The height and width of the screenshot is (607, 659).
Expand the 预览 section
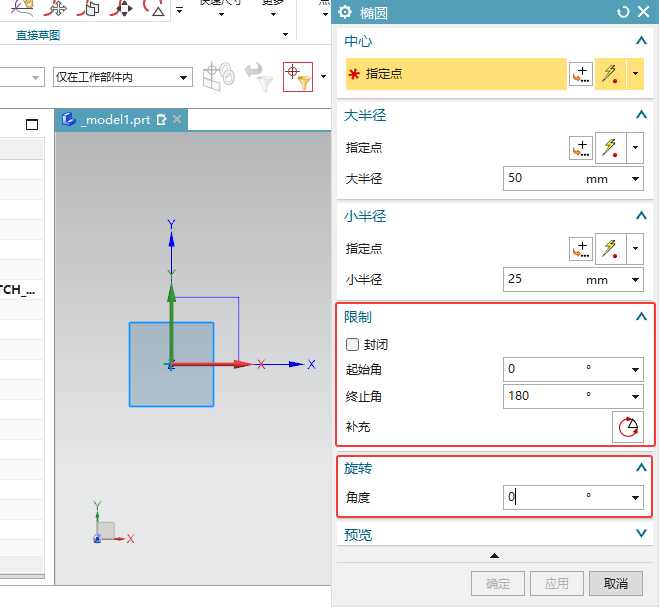[x=641, y=534]
